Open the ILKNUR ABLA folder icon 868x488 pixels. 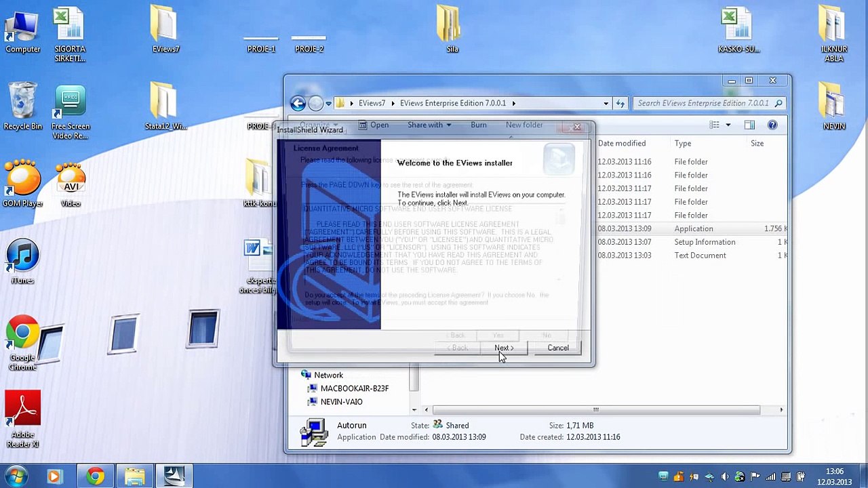[x=833, y=34]
